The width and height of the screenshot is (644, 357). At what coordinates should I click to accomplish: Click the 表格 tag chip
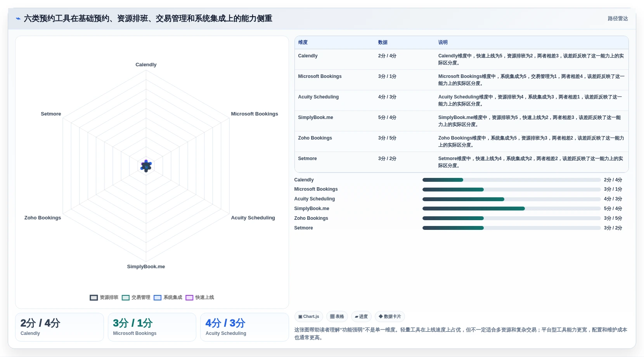click(337, 317)
